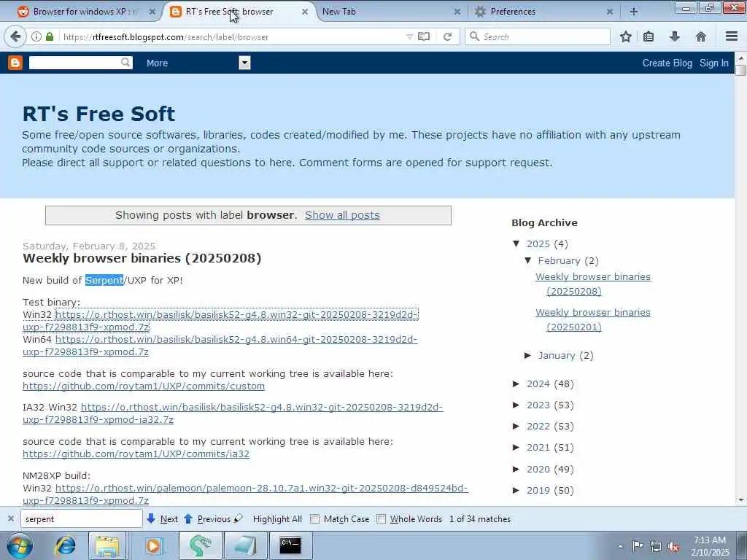Image resolution: width=747 pixels, height=560 pixels.
Task: Close the New Tab tab
Action: coord(457,12)
